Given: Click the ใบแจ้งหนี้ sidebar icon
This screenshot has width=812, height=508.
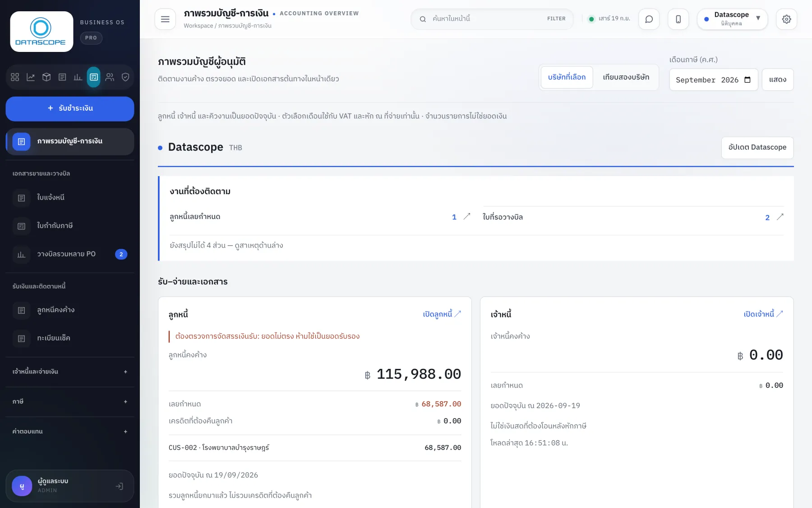Looking at the screenshot, I should pyautogui.click(x=21, y=198).
